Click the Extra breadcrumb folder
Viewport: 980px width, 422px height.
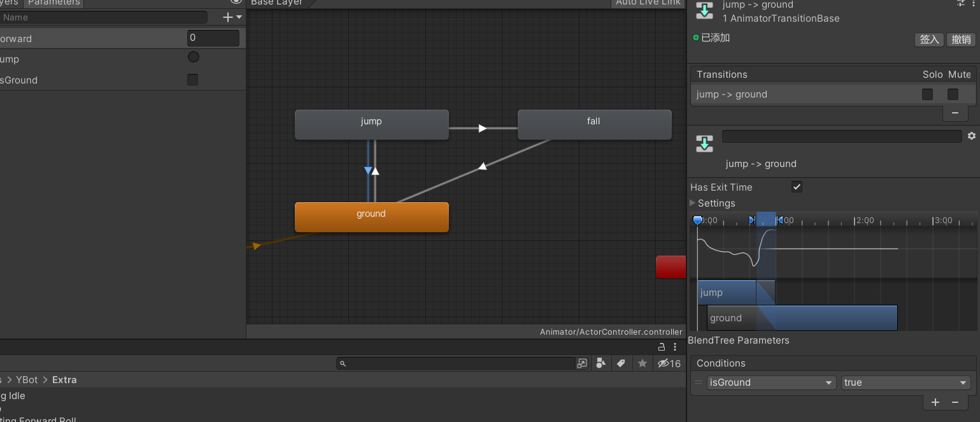[x=64, y=379]
